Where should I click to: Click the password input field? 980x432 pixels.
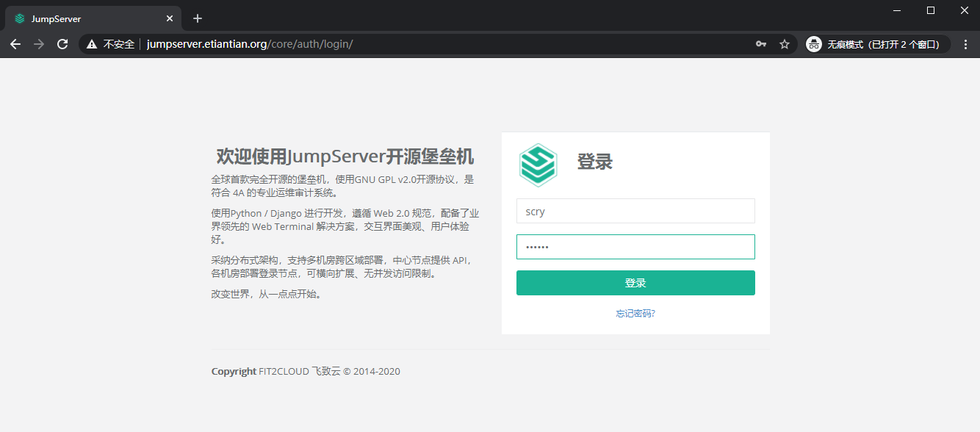[x=635, y=247]
